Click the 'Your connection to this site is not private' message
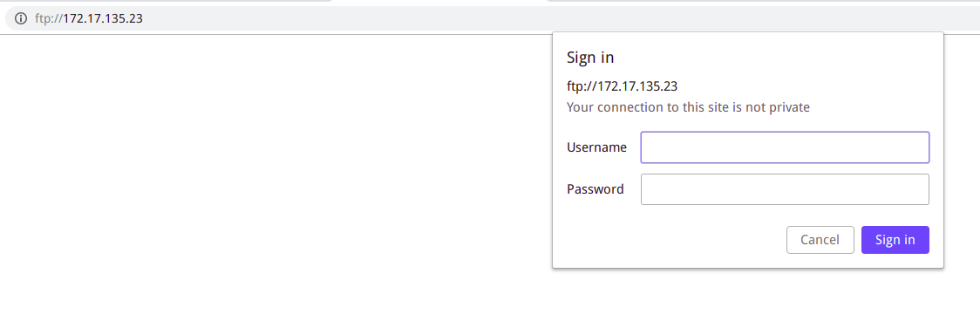The image size is (980, 328). point(688,107)
